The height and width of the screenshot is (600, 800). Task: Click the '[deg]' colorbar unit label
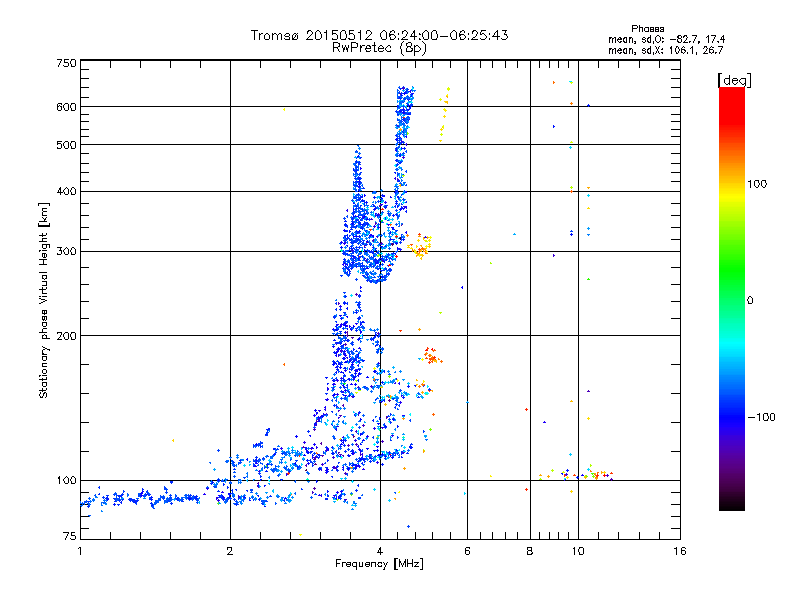click(734, 80)
